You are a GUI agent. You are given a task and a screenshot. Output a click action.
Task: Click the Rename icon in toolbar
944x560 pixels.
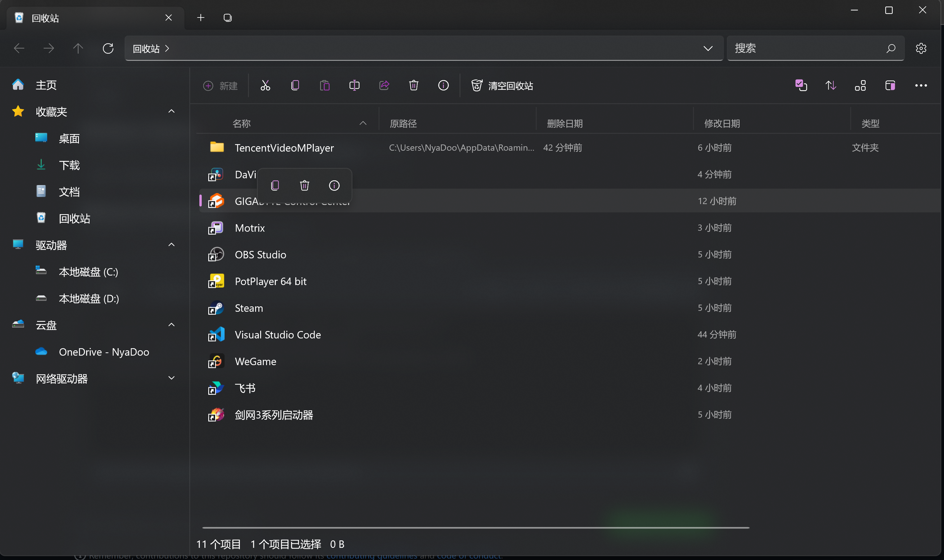354,86
